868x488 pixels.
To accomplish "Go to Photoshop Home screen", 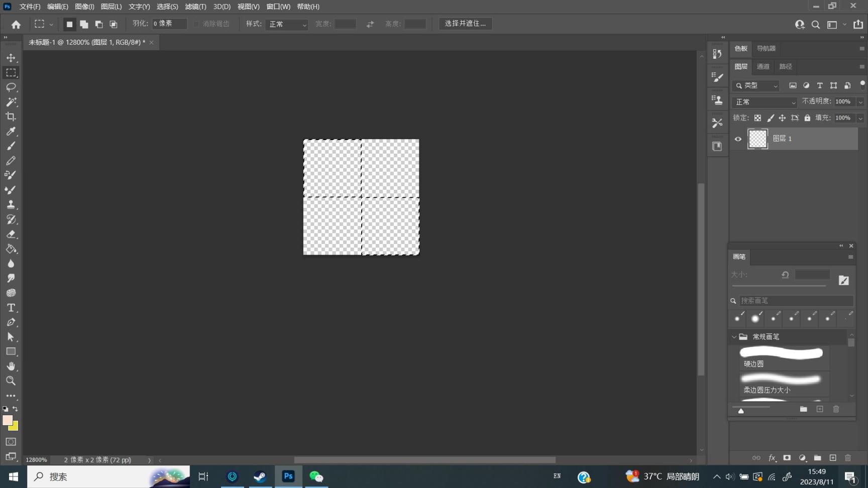I will pos(16,24).
